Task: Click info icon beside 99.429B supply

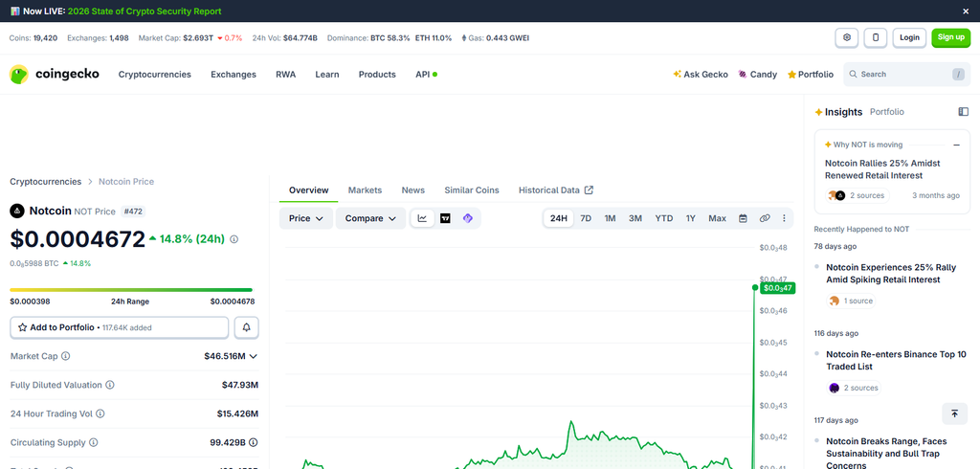Action: 253,442
